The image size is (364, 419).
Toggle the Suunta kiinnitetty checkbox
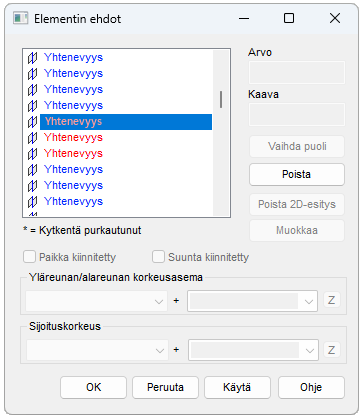158,257
